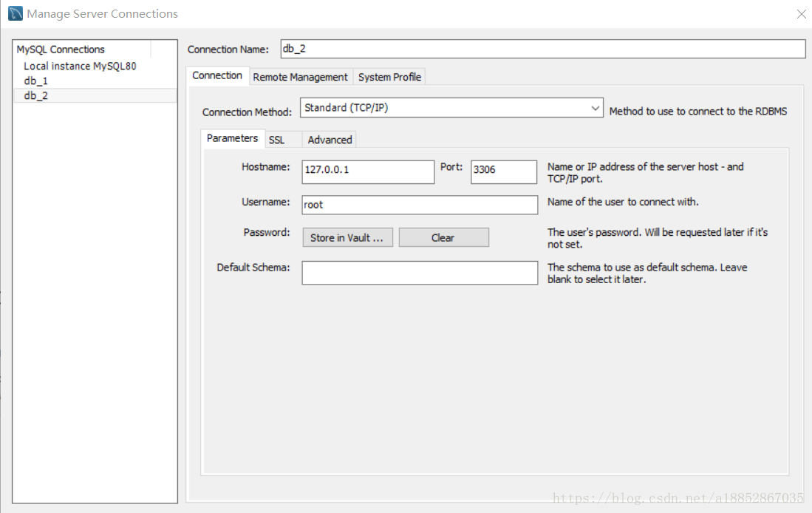Focus the Default Schema field
Viewport: 812px width, 513px height.
420,273
